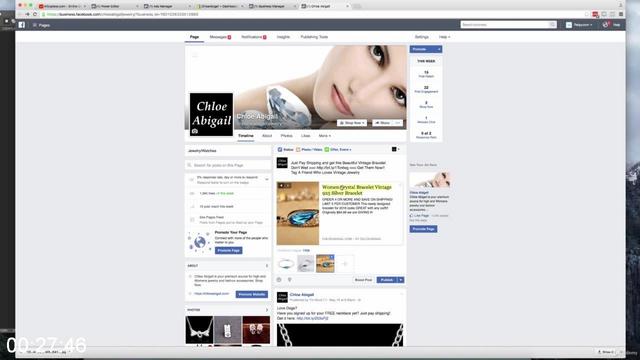
Task: Switch to the Business Manager browser tab
Action: [271, 6]
